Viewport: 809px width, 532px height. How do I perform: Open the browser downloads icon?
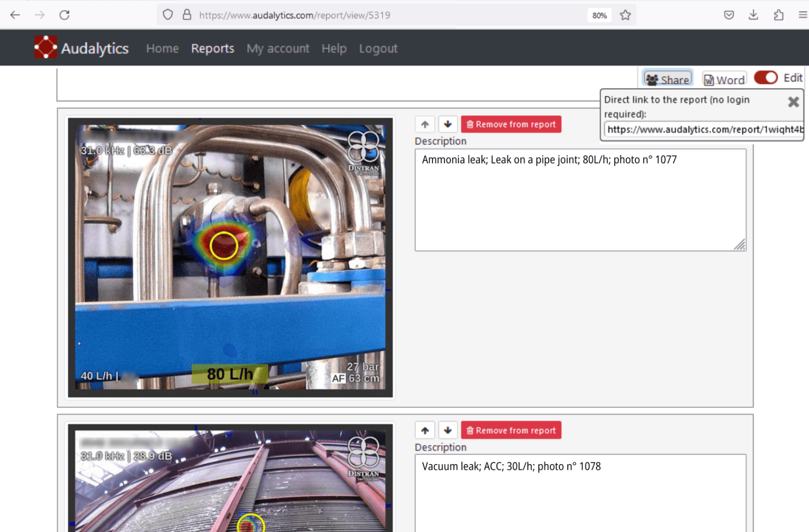[x=753, y=15]
